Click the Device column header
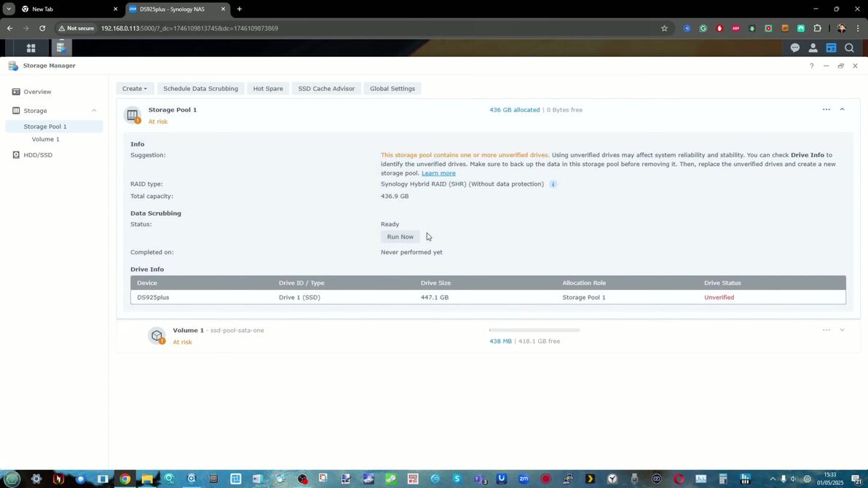Image resolution: width=868 pixels, height=488 pixels. pos(147,283)
